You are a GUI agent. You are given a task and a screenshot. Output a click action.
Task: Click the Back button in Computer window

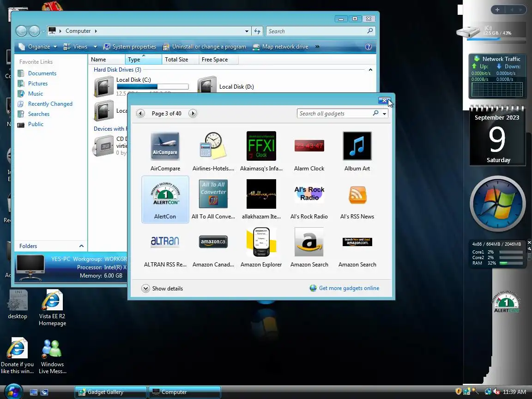21,31
